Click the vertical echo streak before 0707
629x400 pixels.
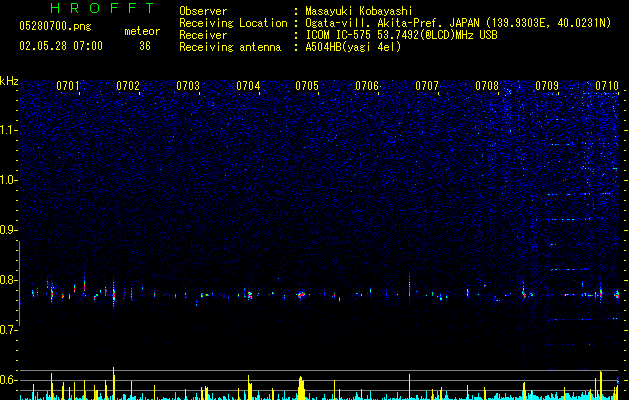tap(409, 285)
